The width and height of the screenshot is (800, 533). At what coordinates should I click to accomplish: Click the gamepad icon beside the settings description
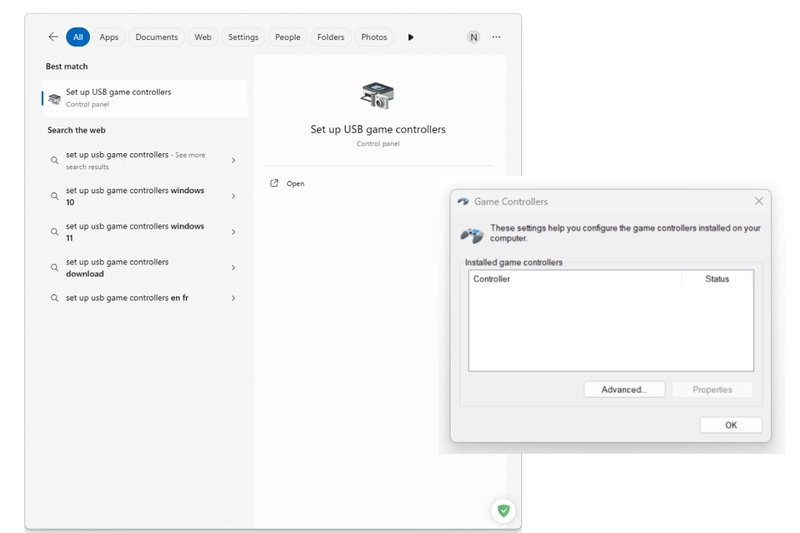471,235
